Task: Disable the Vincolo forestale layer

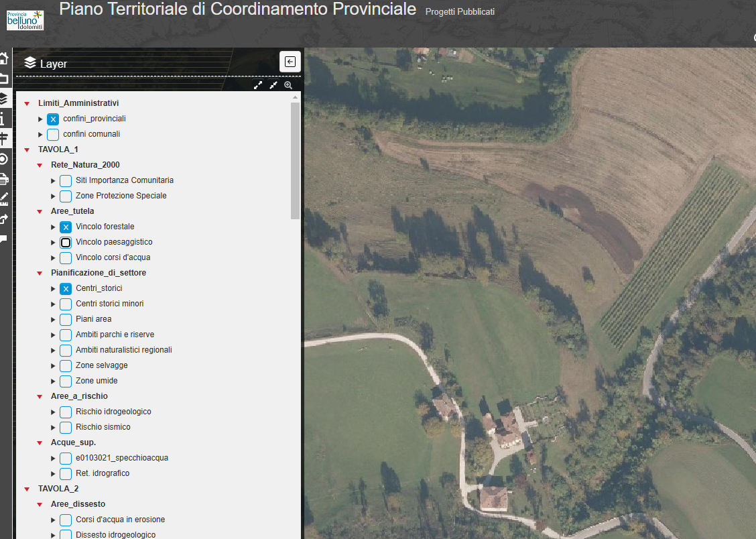Action: (x=66, y=227)
